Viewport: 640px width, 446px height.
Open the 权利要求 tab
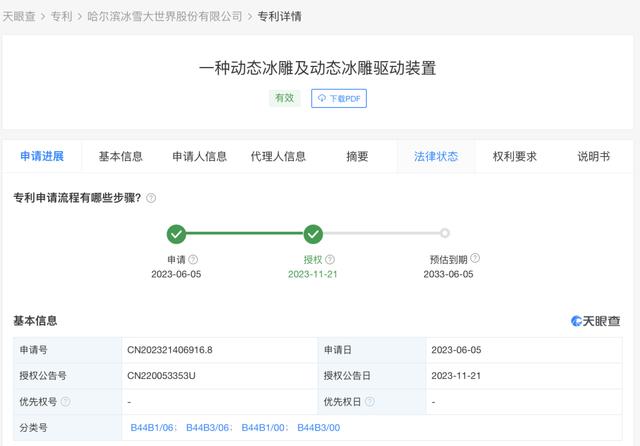(x=515, y=156)
